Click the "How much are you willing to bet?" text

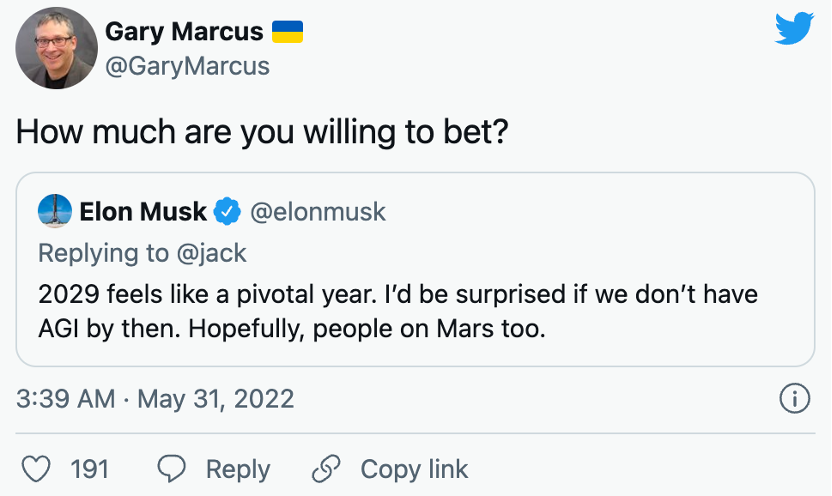[263, 133]
